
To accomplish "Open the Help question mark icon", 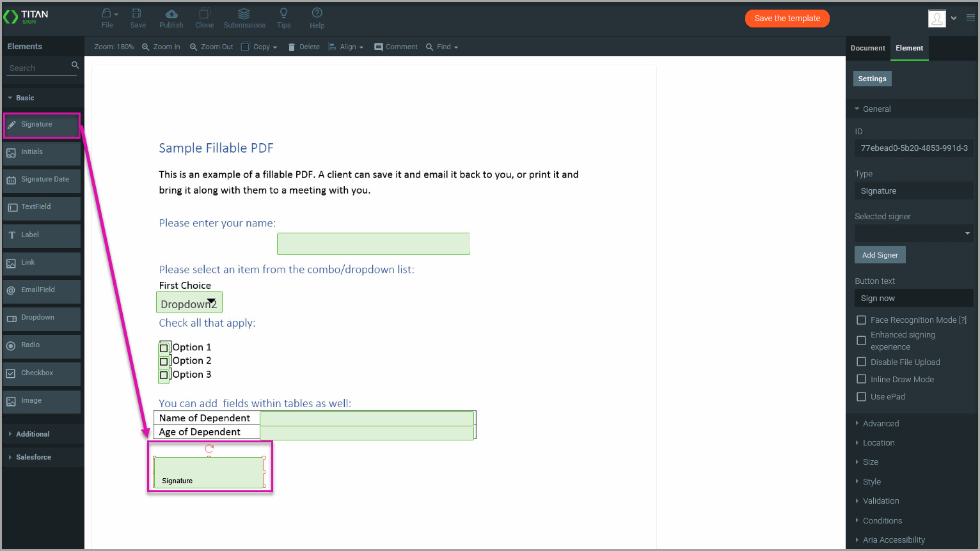I will (317, 13).
